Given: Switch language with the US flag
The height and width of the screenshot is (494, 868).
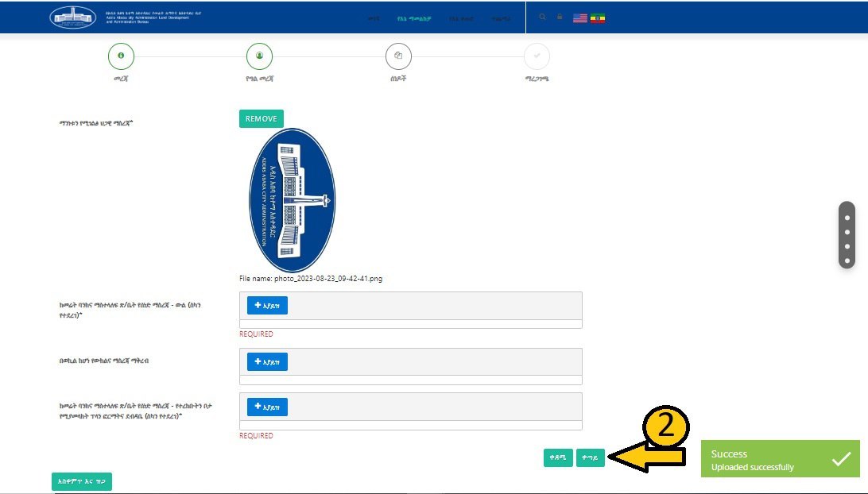Looking at the screenshot, I should (x=580, y=18).
